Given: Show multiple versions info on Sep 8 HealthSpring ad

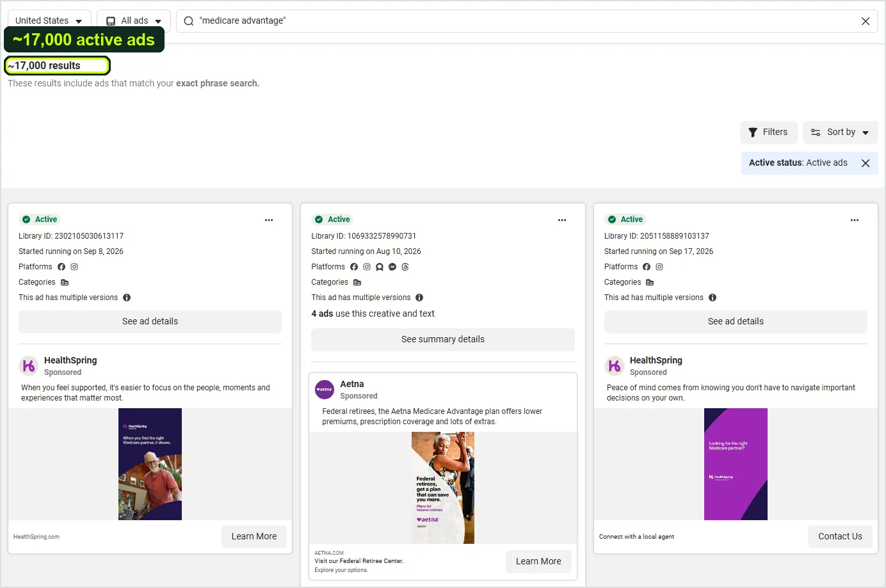Looking at the screenshot, I should 127,298.
